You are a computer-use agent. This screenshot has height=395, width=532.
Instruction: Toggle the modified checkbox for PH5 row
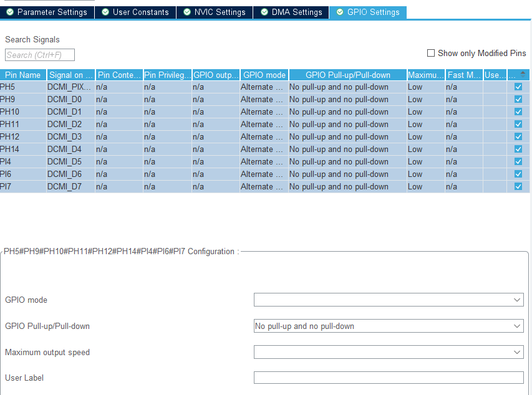point(518,87)
